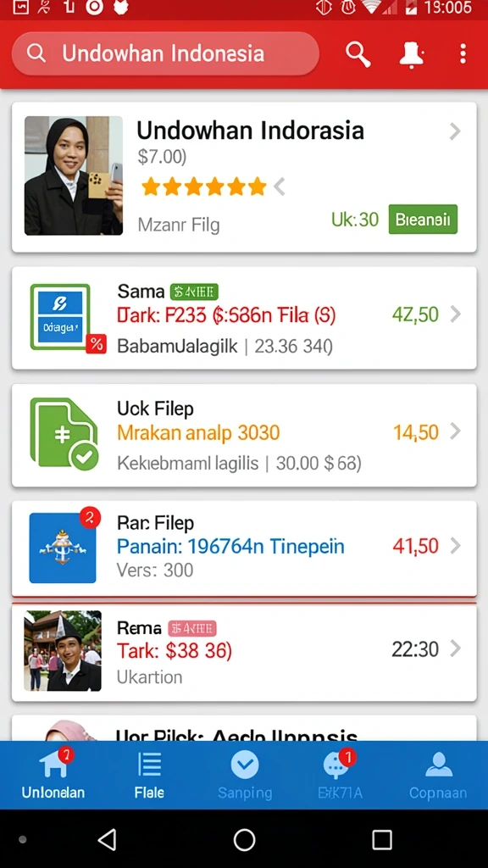Tap the green Bieanail button
This screenshot has height=868, width=488.
423,220
